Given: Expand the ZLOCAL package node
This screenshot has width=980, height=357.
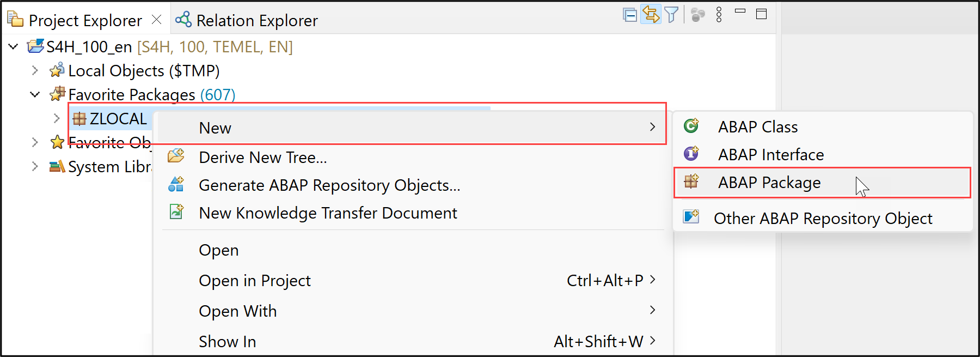Looking at the screenshot, I should pyautogui.click(x=57, y=118).
